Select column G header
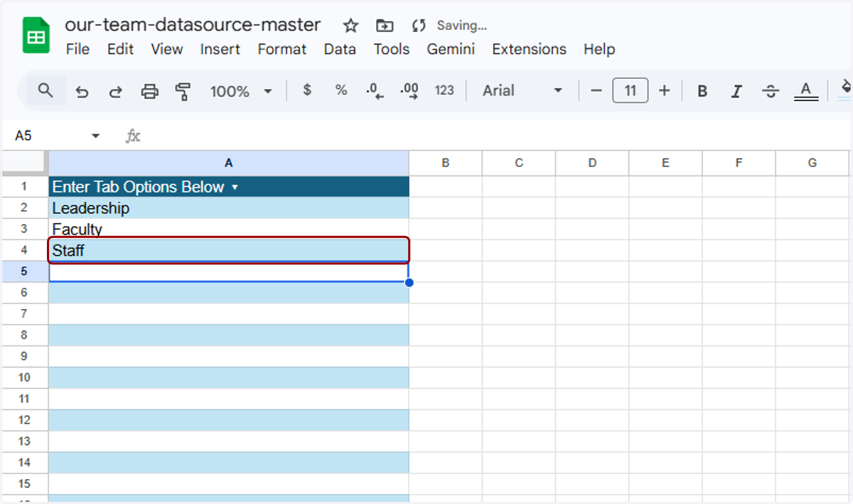The width and height of the screenshot is (853, 504). (812, 163)
